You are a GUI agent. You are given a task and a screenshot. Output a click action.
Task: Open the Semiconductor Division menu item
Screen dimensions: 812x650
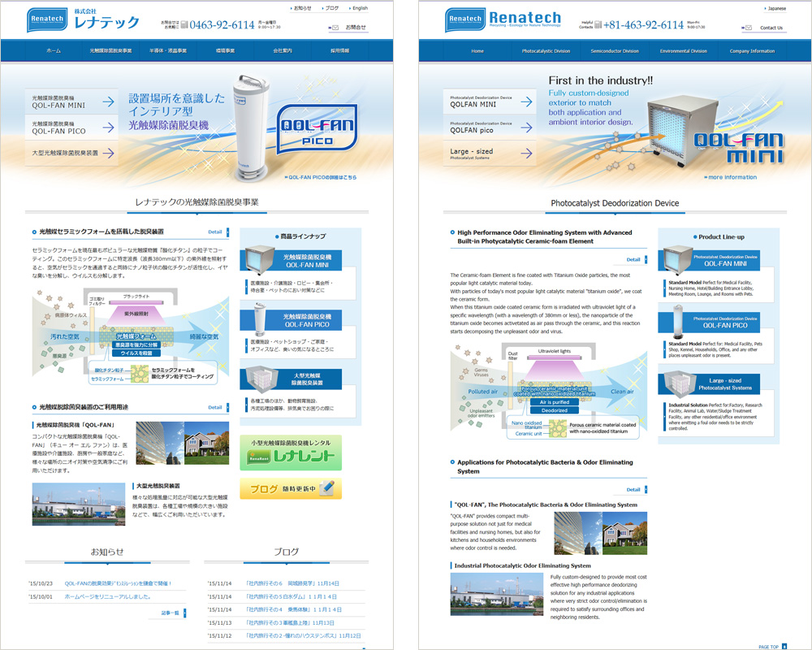coord(615,51)
